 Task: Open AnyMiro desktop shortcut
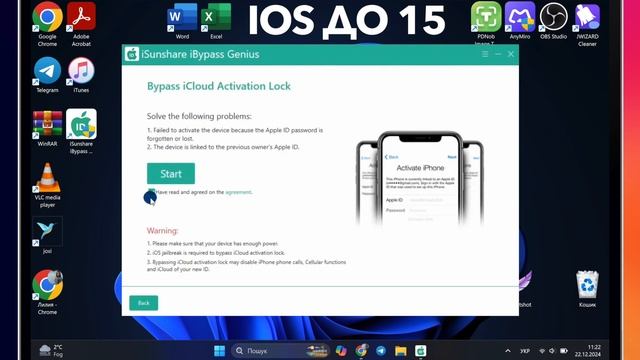(x=520, y=21)
